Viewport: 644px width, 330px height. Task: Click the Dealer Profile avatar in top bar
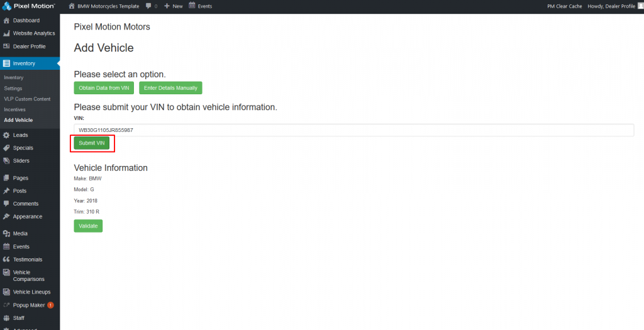point(641,6)
